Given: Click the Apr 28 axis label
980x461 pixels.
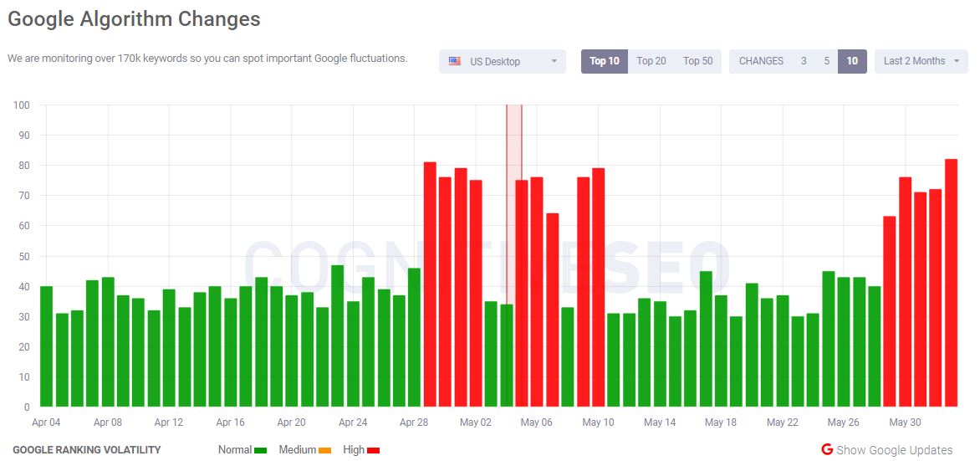Looking at the screenshot, I should click(414, 423).
